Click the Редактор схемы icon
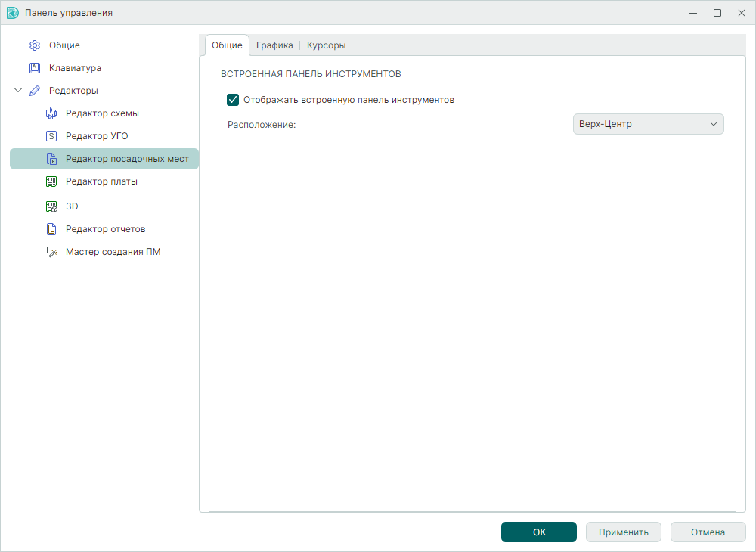 click(51, 113)
